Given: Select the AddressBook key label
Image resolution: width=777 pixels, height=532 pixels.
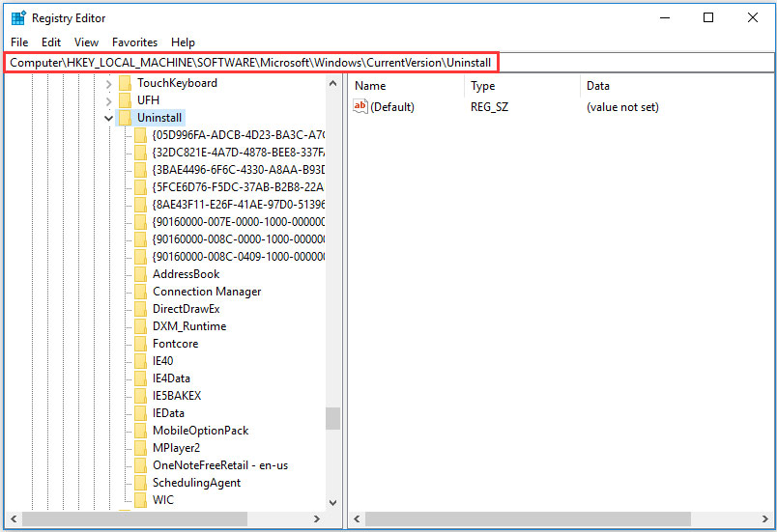Looking at the screenshot, I should tap(186, 274).
